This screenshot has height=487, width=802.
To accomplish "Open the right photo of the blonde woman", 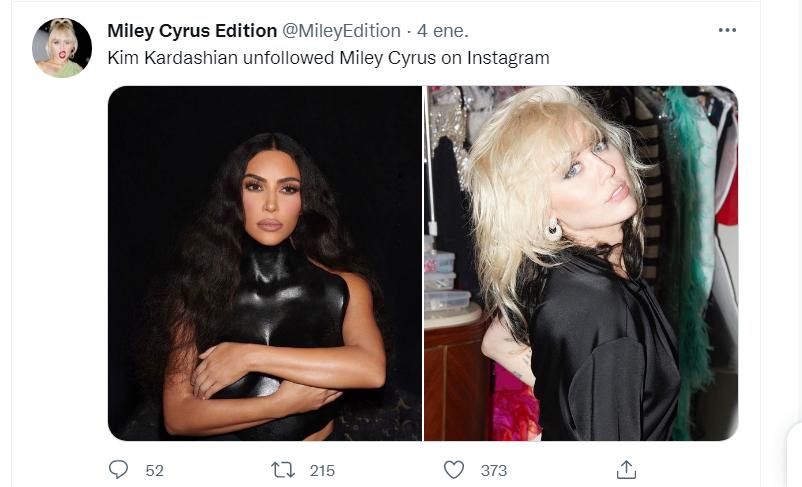I will tap(581, 263).
